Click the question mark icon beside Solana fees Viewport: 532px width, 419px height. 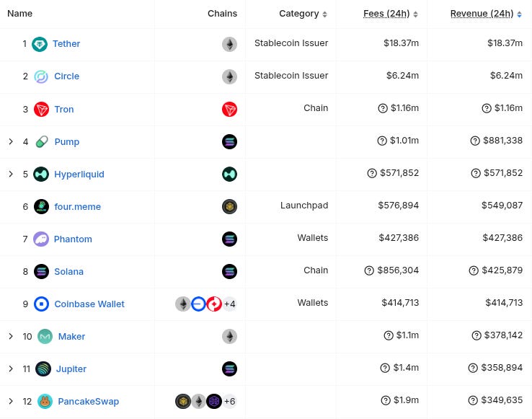click(x=369, y=270)
